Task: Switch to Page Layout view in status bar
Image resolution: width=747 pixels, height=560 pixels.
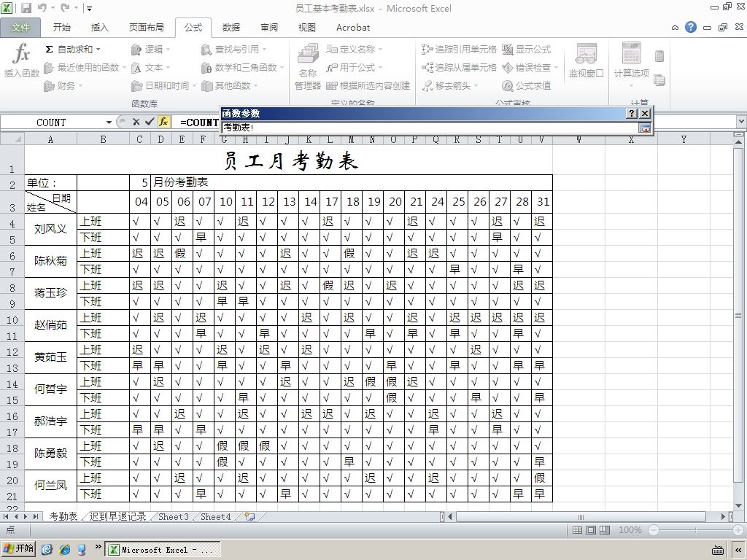Action: click(x=591, y=530)
